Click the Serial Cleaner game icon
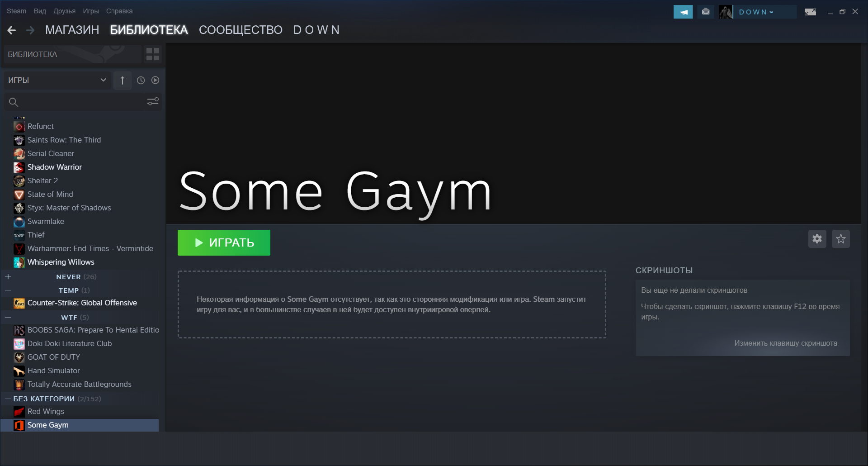Image resolution: width=868 pixels, height=466 pixels. [x=19, y=154]
